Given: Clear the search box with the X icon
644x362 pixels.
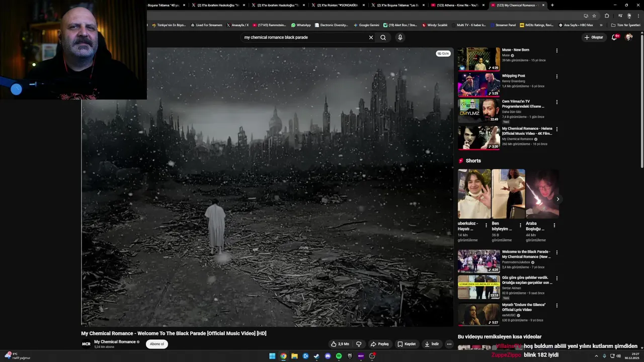Looking at the screenshot, I should click(x=371, y=37).
